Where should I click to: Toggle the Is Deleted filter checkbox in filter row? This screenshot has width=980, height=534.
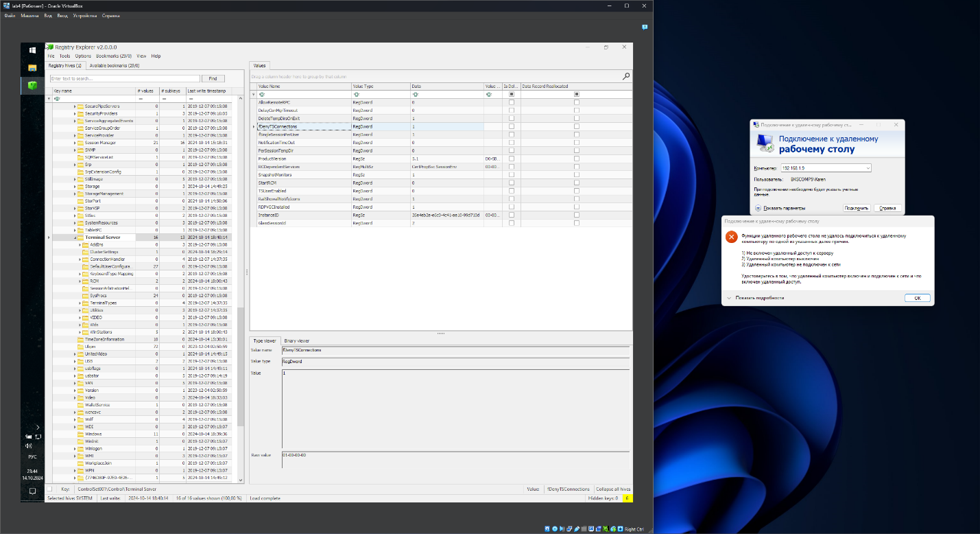click(511, 94)
